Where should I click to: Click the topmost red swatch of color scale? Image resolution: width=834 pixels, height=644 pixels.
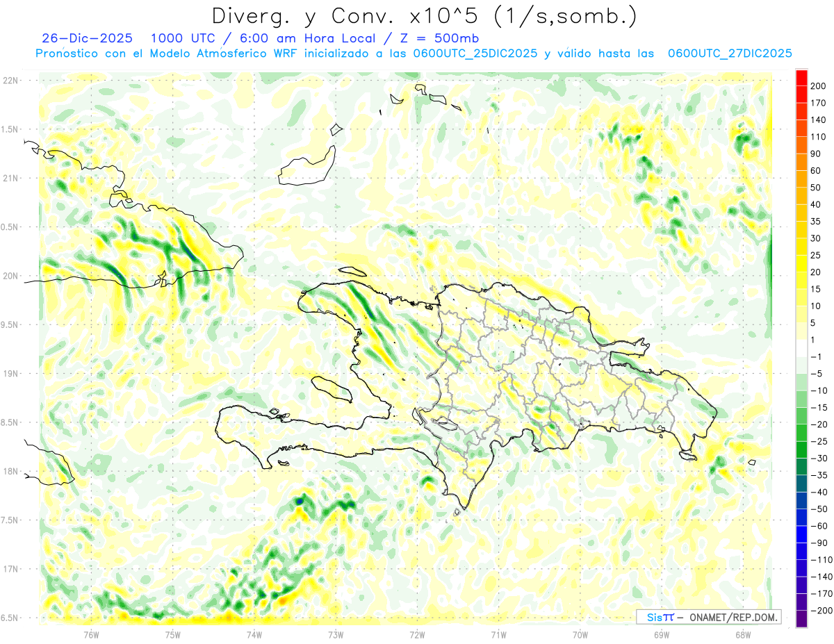point(802,78)
